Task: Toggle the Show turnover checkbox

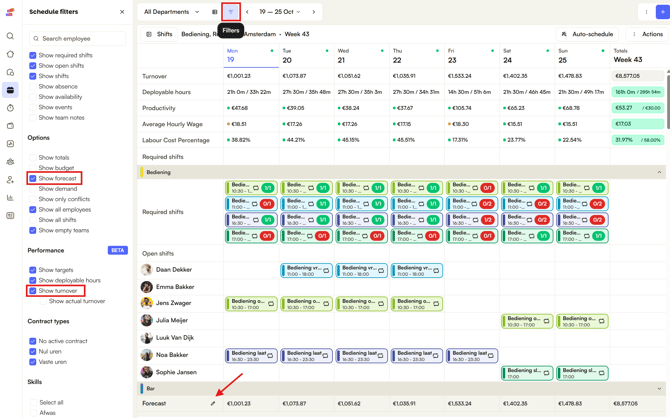Action: point(32,291)
